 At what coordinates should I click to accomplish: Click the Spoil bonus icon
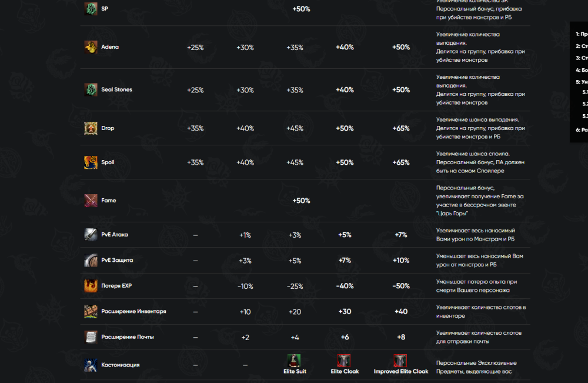coord(91,162)
